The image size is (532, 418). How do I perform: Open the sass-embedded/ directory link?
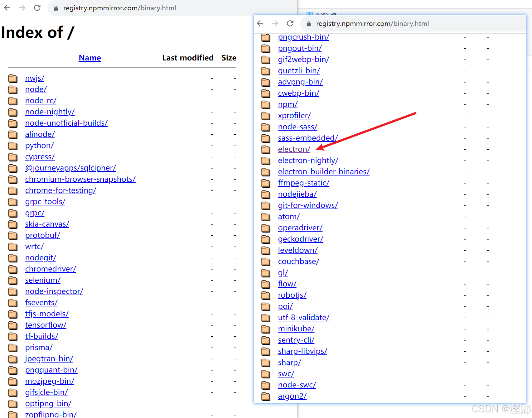tap(308, 138)
